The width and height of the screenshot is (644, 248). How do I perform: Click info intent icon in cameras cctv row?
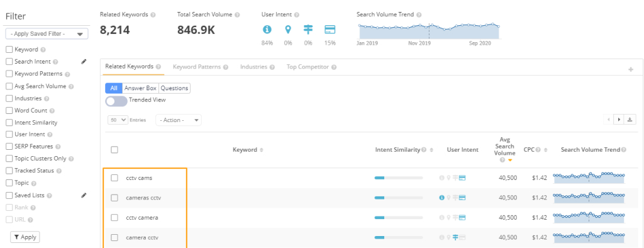441,198
